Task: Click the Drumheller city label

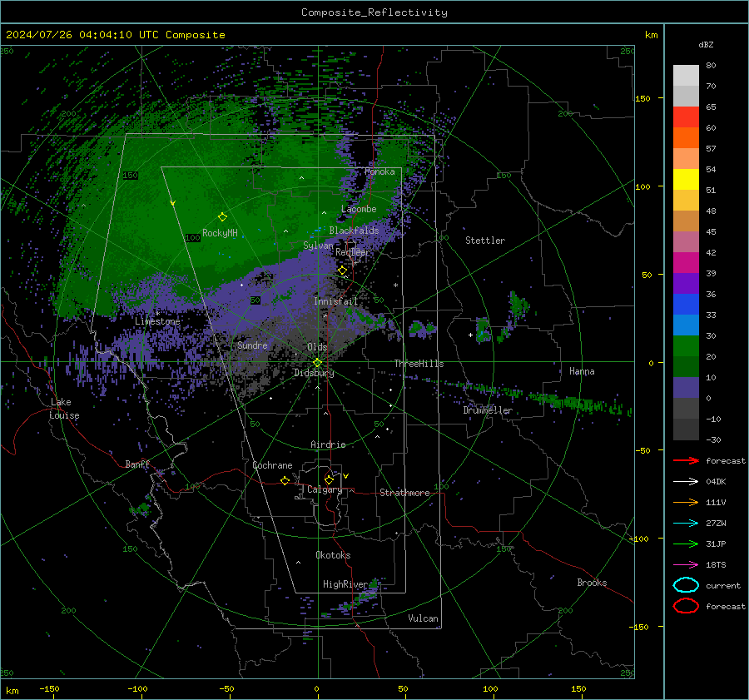Action: (488, 410)
